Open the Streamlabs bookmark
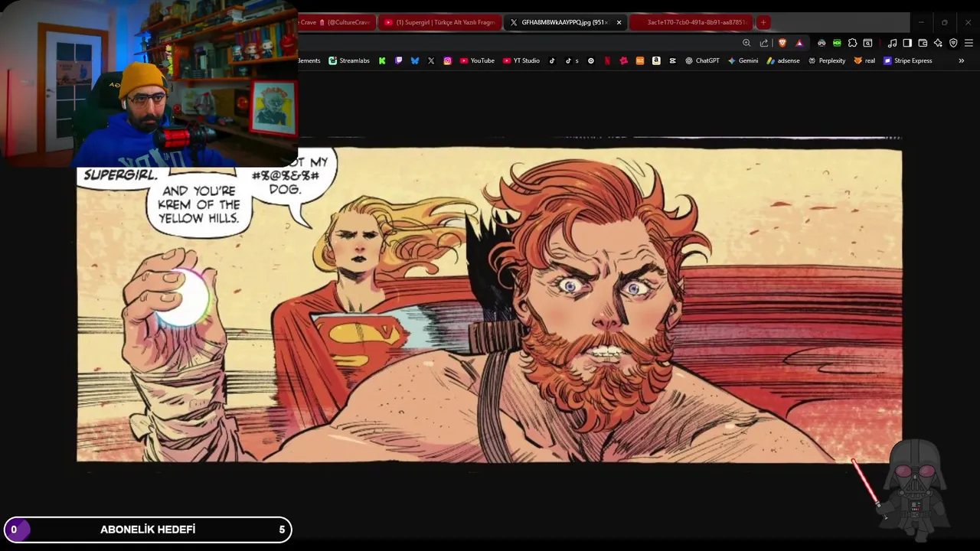 tap(349, 60)
